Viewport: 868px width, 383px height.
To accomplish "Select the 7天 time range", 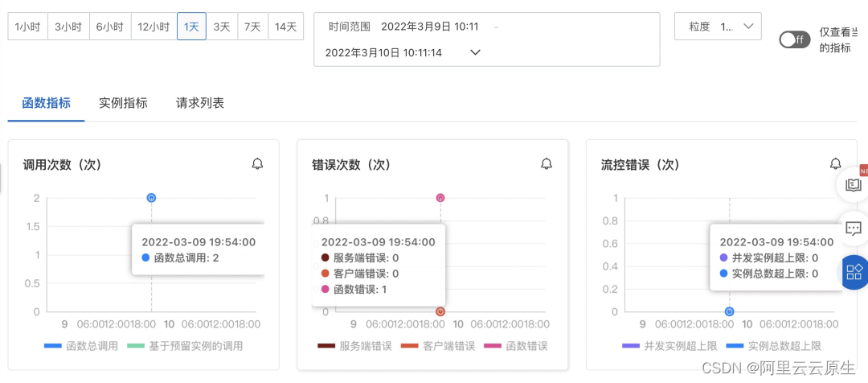I will tap(253, 26).
